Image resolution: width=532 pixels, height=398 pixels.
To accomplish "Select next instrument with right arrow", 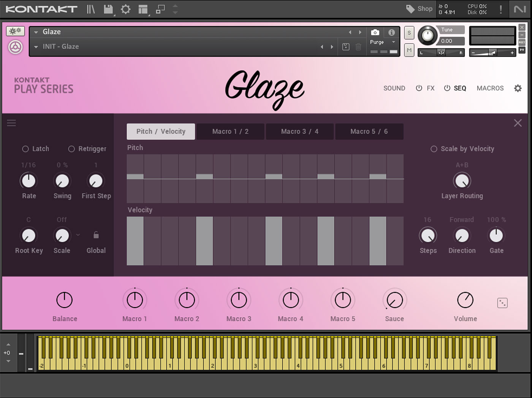I will click(x=360, y=32).
